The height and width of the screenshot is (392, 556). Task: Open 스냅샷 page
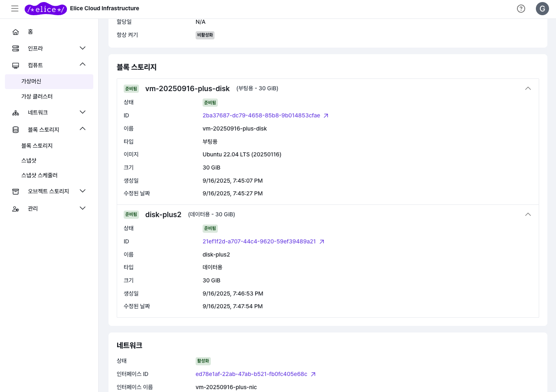[29, 160]
